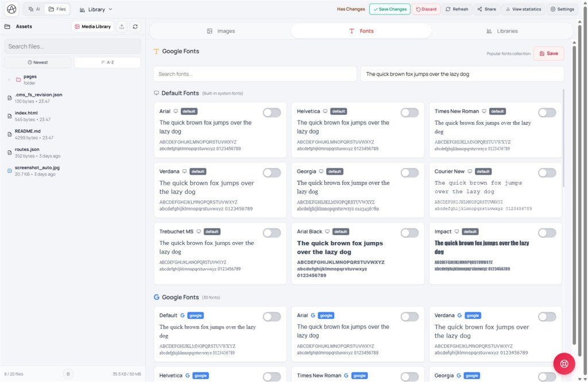588x382 pixels.
Task: Enable the Courier New font
Action: click(547, 173)
